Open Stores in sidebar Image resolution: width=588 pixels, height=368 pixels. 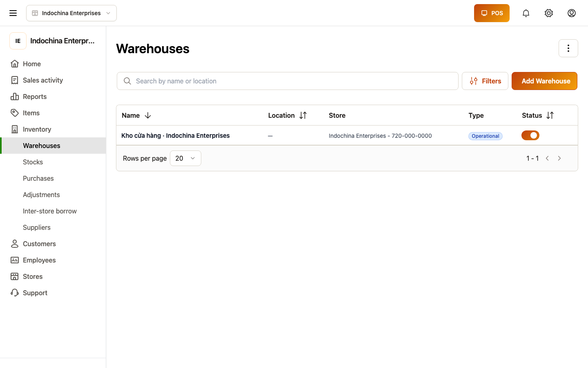click(53, 276)
